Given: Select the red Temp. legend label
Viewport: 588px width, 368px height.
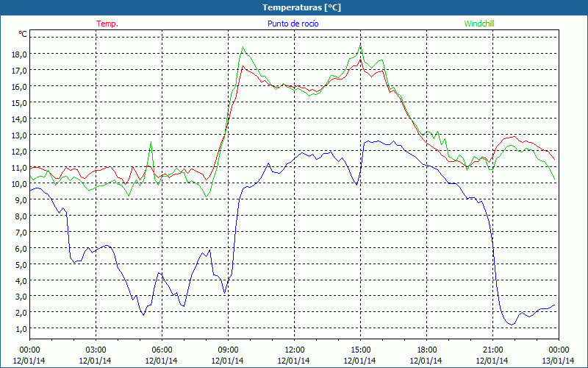Looking at the screenshot, I should pos(107,24).
